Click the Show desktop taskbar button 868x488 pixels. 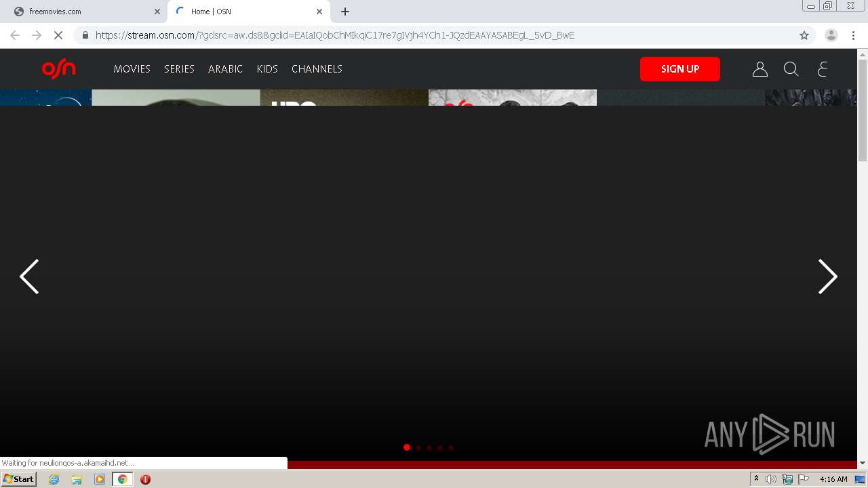click(861, 479)
